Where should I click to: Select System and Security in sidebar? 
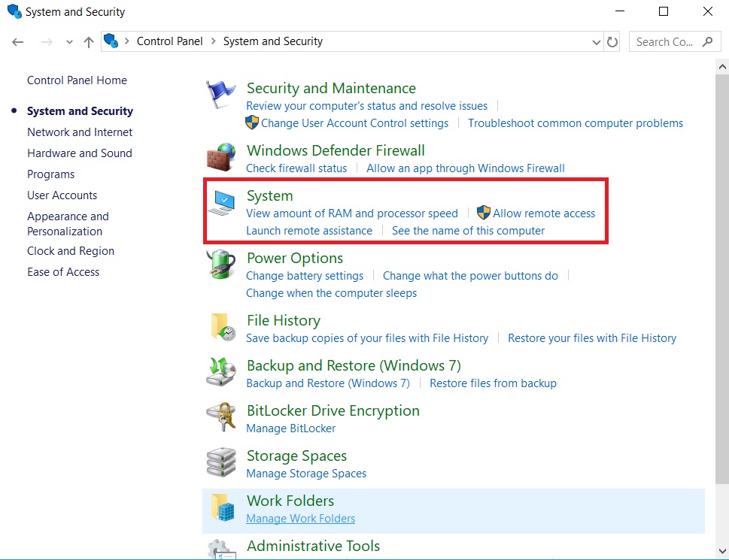click(x=80, y=111)
